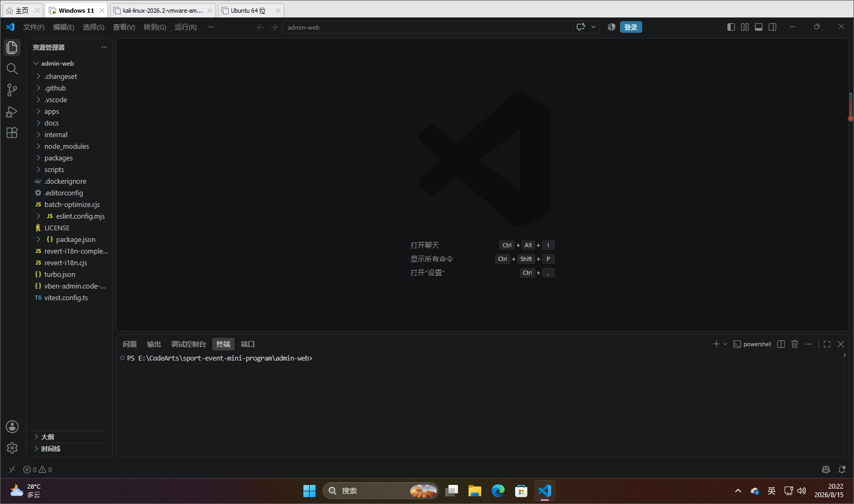Go forward with the navigation arrow
The height and width of the screenshot is (504, 854).
point(274,27)
